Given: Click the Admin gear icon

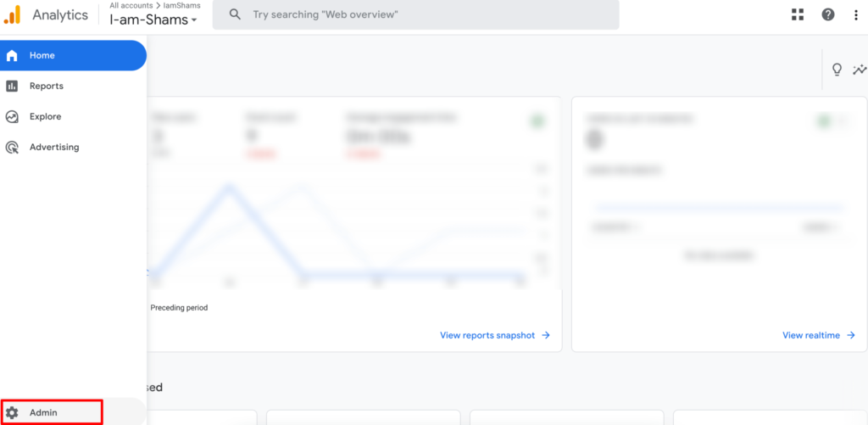Looking at the screenshot, I should pyautogui.click(x=12, y=412).
